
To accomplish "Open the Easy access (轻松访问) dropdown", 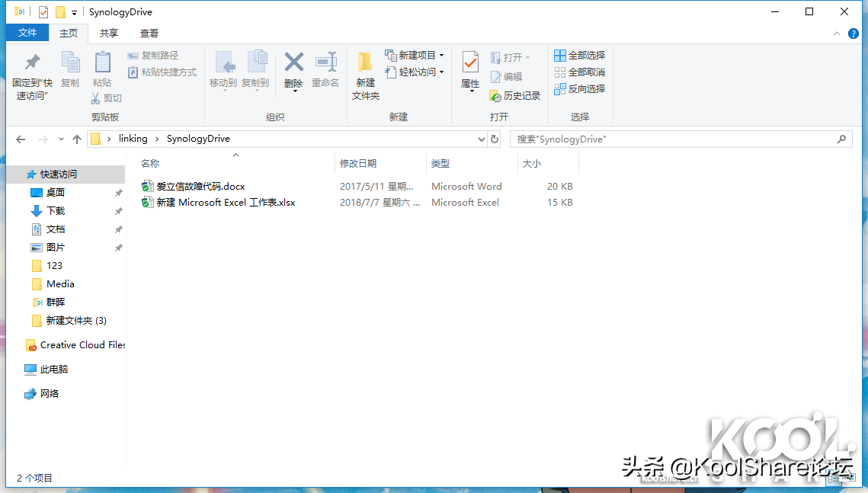I will (x=441, y=72).
